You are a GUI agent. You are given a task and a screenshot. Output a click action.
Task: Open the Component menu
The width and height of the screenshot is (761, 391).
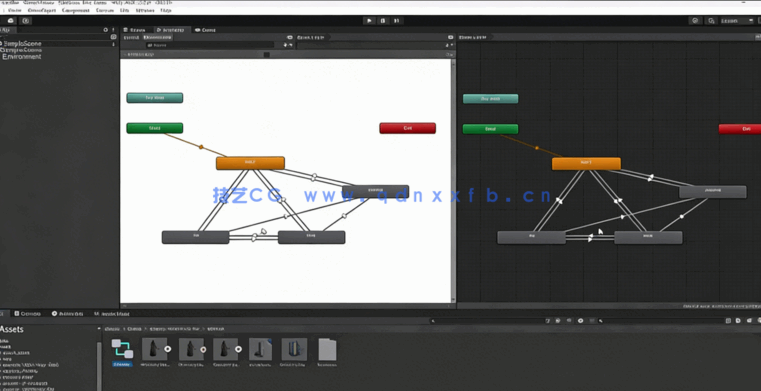point(76,10)
